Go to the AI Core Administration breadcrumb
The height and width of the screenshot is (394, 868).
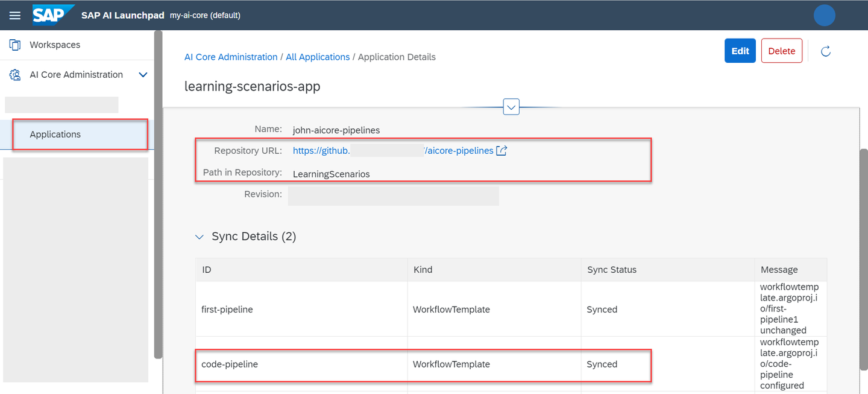[231, 57]
